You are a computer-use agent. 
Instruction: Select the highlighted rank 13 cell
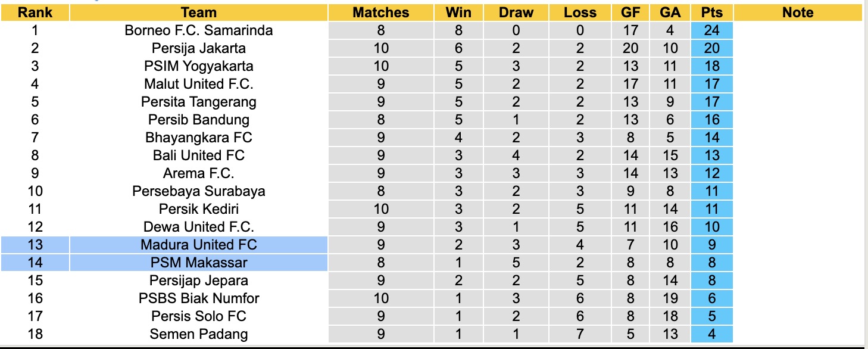coord(35,245)
